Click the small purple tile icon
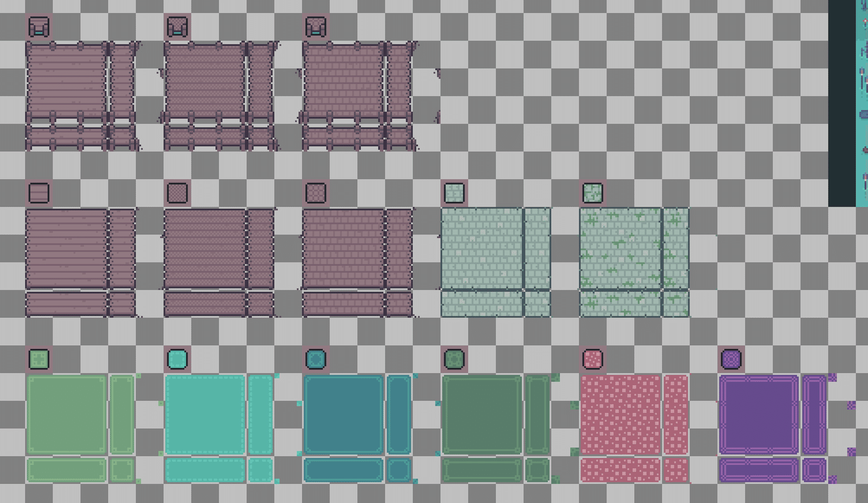Screen dimensions: 868x503 click(731, 359)
